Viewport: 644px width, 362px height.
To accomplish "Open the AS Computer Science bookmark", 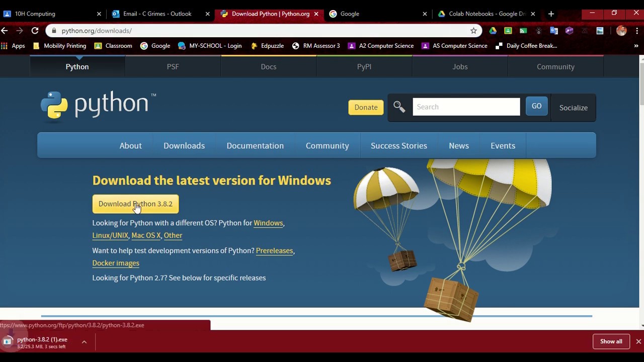I will pos(454,46).
